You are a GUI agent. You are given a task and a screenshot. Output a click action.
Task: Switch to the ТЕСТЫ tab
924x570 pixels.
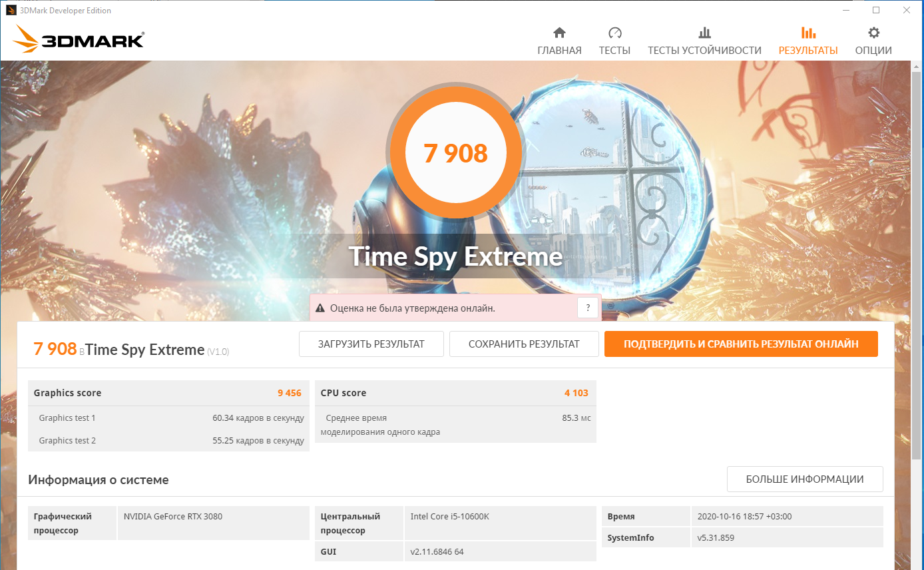(x=614, y=51)
